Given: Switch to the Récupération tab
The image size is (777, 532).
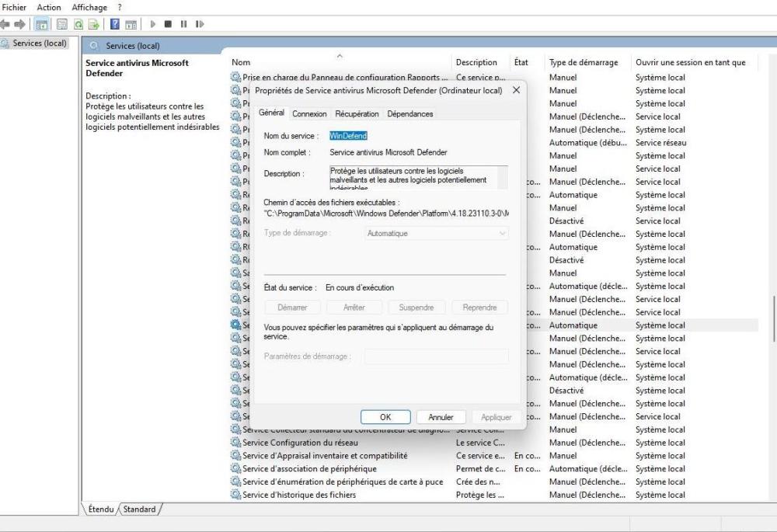Looking at the screenshot, I should [357, 114].
